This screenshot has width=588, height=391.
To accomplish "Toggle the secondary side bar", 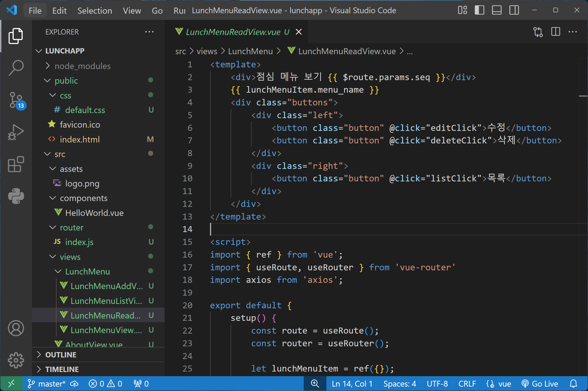I will tap(514, 10).
